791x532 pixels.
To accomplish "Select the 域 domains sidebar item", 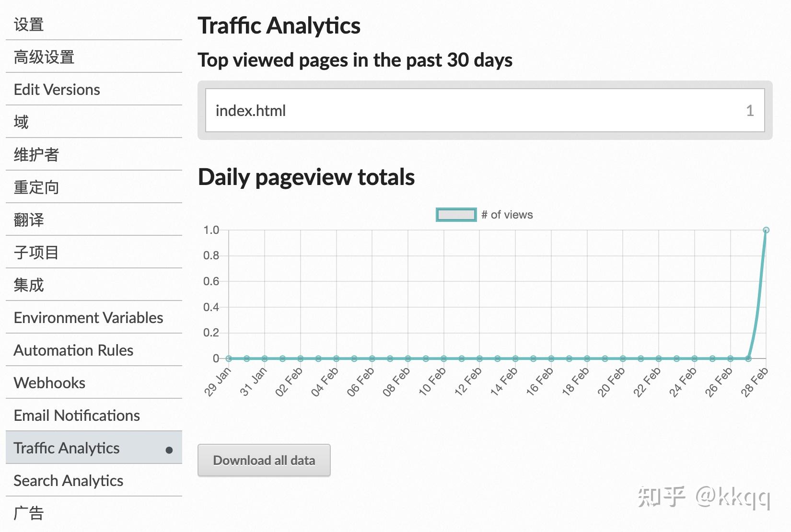I will (21, 122).
